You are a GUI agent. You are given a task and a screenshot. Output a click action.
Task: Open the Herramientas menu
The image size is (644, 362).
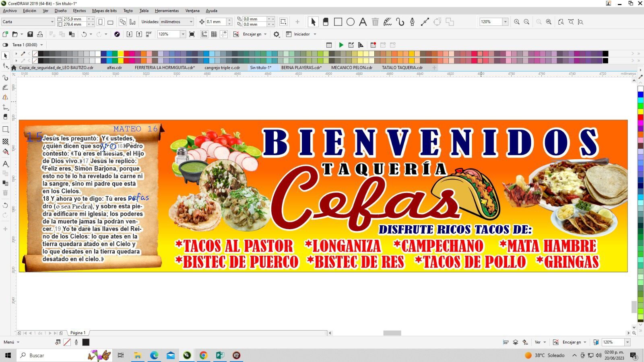coord(167,11)
